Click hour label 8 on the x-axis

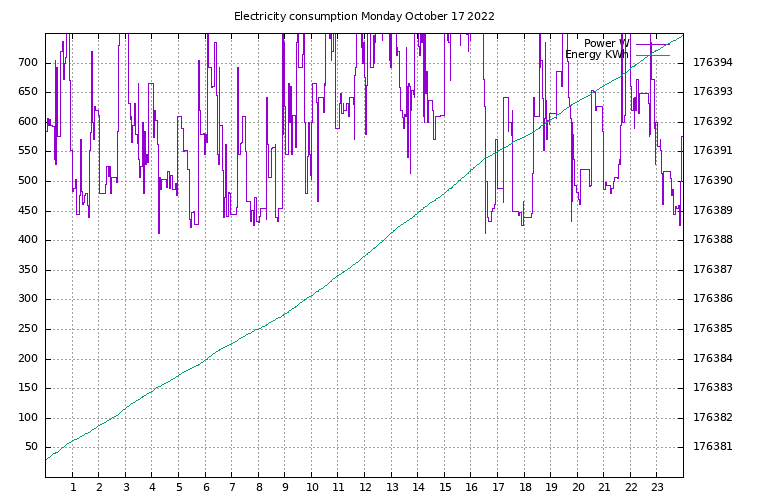click(259, 488)
